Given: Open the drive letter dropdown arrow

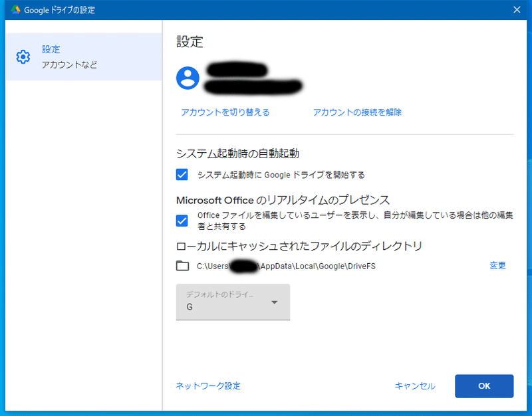Looking at the screenshot, I should coord(275,302).
